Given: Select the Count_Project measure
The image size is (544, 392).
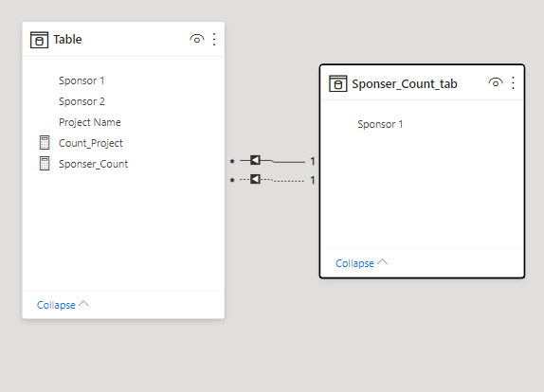Looking at the screenshot, I should (x=91, y=143).
